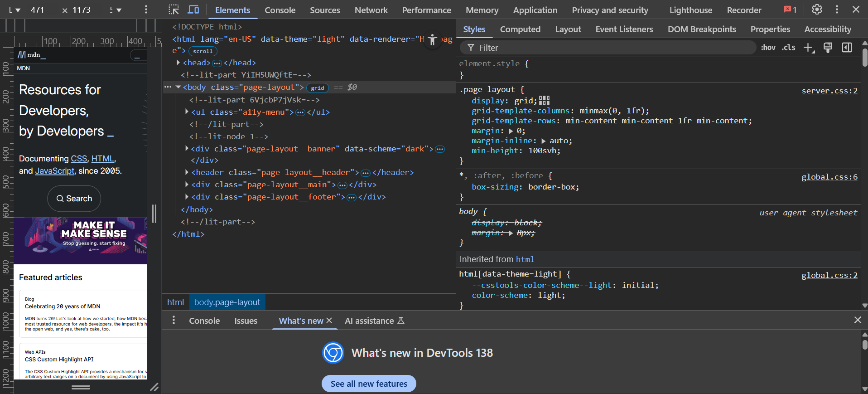Expand the margin-inline shorthand
Viewport: 868px width, 394px height.
[543, 141]
